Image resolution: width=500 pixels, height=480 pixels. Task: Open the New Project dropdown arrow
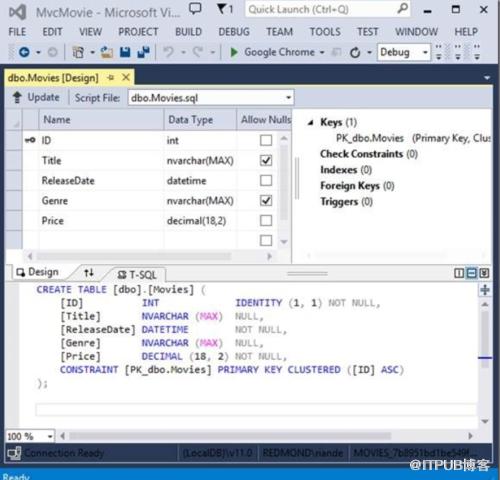pyautogui.click(x=92, y=52)
